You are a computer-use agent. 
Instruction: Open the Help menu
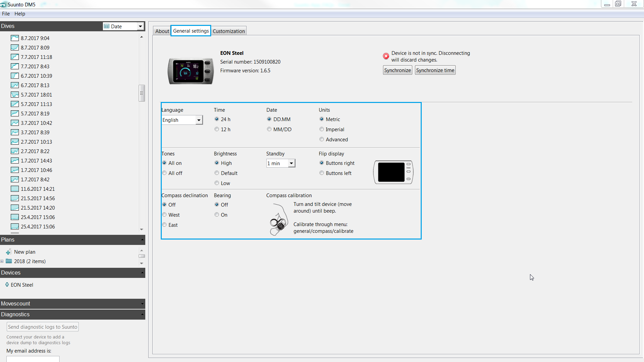(20, 14)
